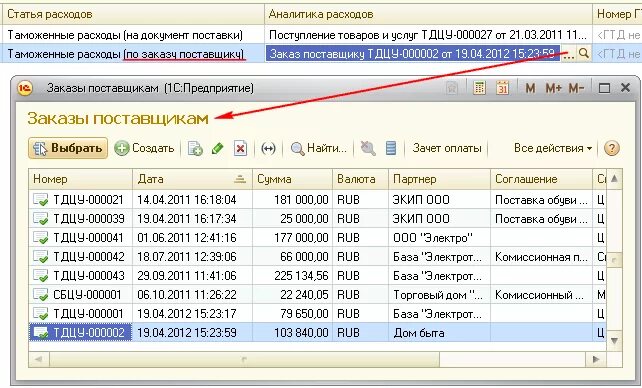Click the vertical scrollbar down arrow
This screenshot has width=642, height=388.
pos(614,340)
